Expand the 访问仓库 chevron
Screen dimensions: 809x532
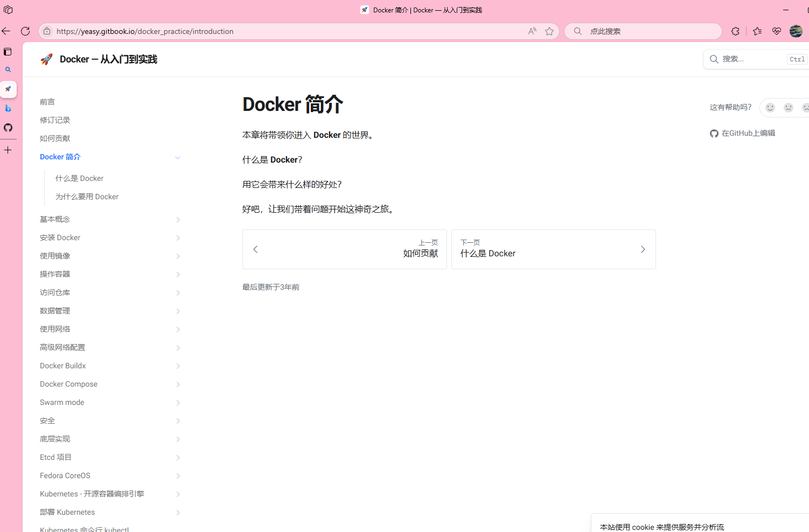(178, 293)
